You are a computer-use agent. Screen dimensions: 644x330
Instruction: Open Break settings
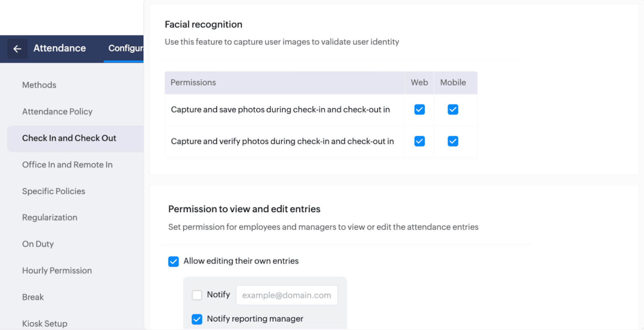click(33, 297)
